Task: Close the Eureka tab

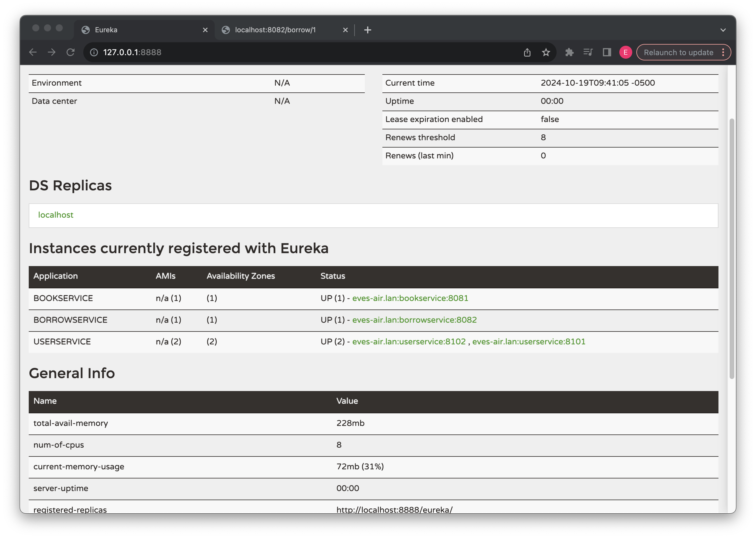Action: 205,30
